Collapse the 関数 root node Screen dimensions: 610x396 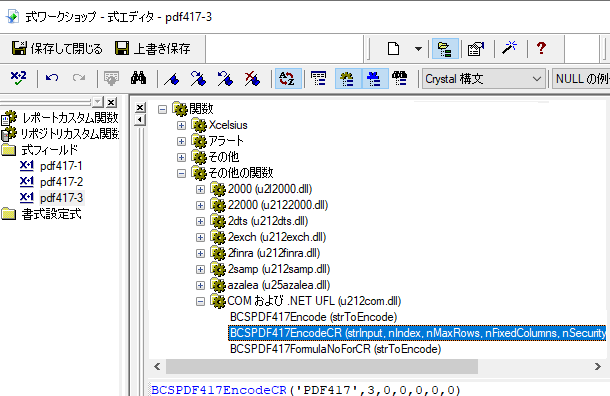(x=162, y=109)
